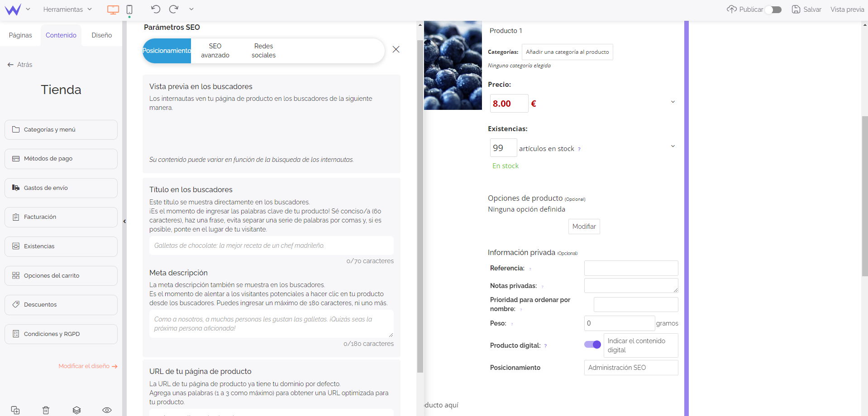Viewport: 868px width, 416px height.
Task: Click Modifiar product options button
Action: coord(584,227)
